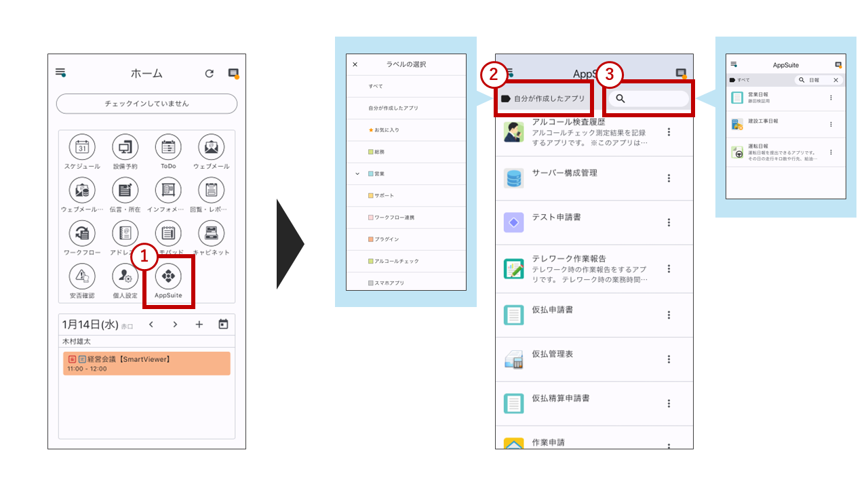
Task: Open the 個人設定 personal settings icon
Action: click(x=125, y=277)
